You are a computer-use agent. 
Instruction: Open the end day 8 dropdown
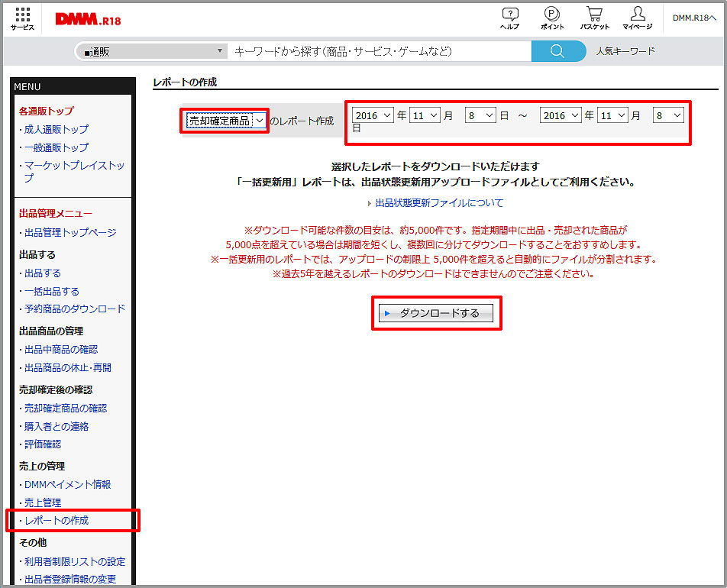pyautogui.click(x=667, y=115)
